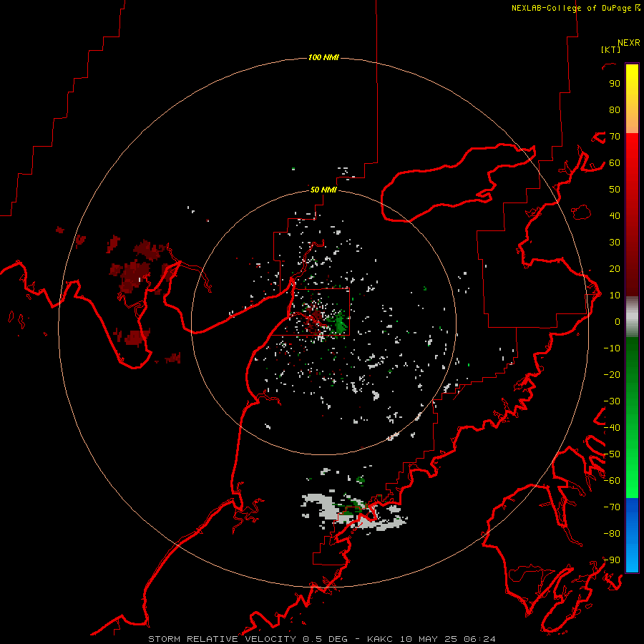Click the 0 value on velocity scale
644x644 pixels.
[x=618, y=321]
